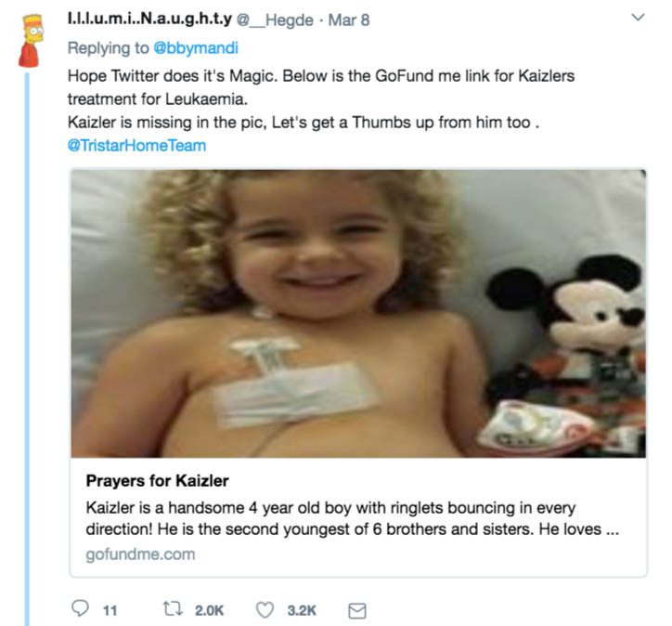672x626 pixels.
Task: Click the reply speech bubble icon
Action: 81,610
